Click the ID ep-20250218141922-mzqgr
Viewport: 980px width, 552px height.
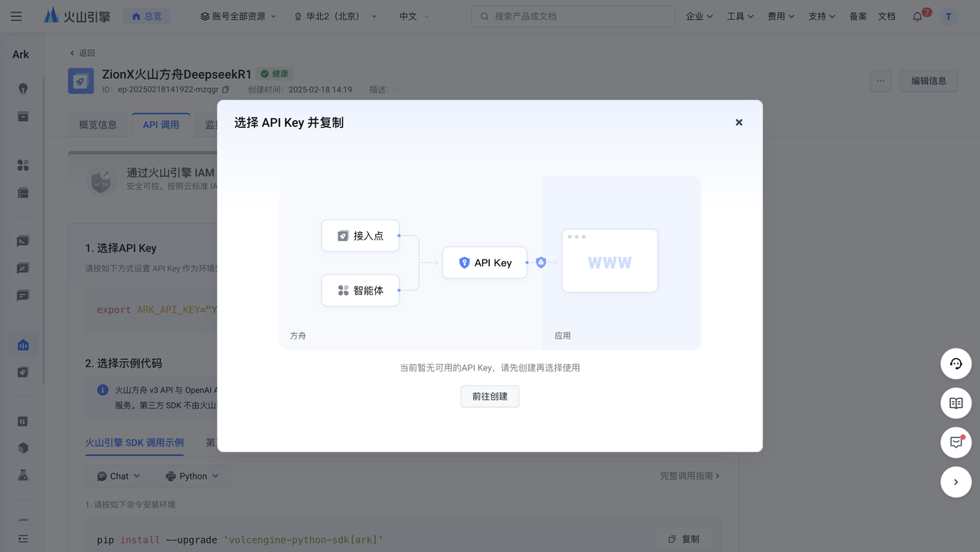(x=168, y=90)
